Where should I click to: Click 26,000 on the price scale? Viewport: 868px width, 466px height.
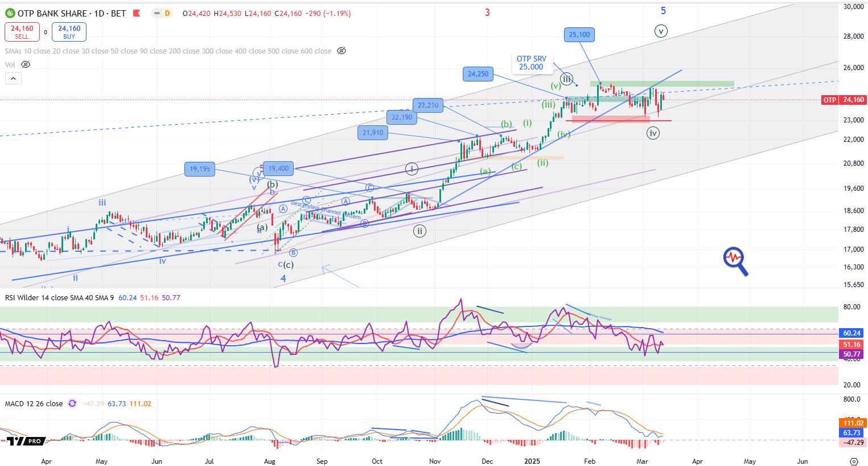click(x=854, y=68)
